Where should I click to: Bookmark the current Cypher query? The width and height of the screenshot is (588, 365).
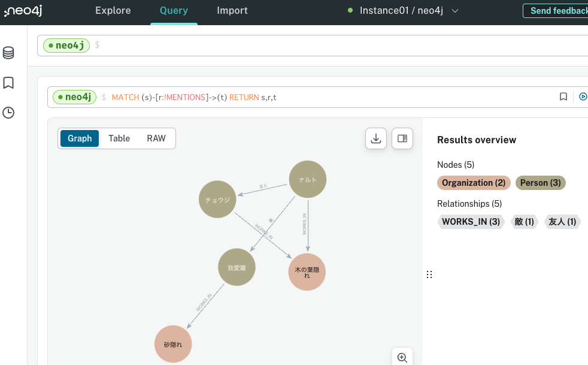[x=563, y=96]
